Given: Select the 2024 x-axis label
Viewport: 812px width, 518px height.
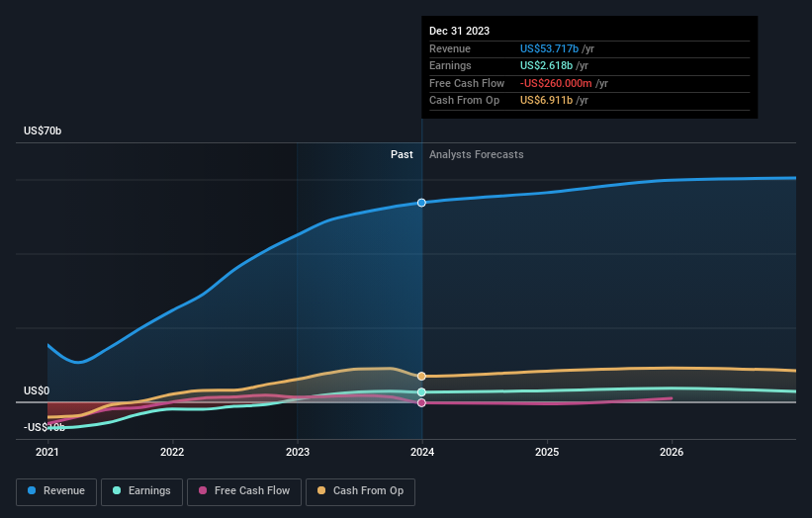Looking at the screenshot, I should (x=422, y=453).
